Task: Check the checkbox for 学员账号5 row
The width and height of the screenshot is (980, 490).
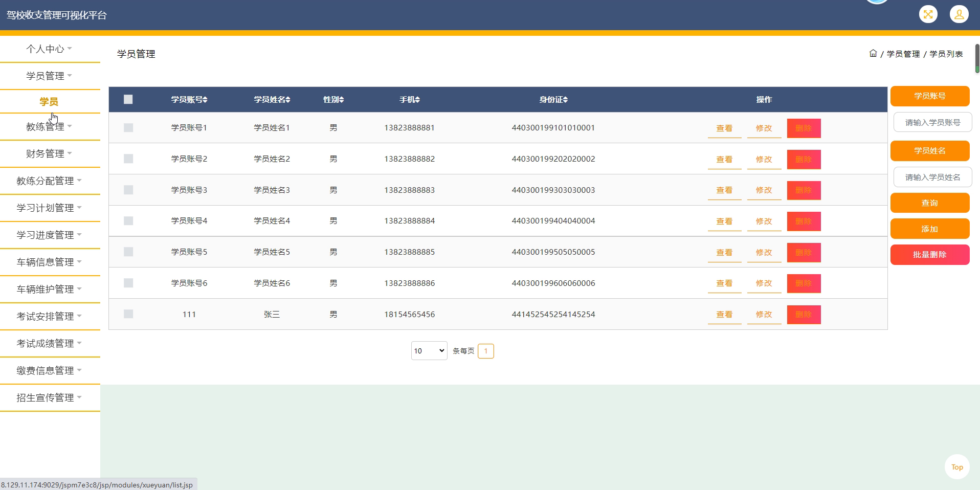Action: 128,252
